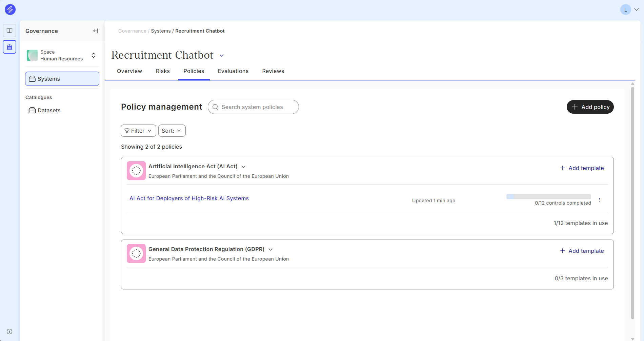Screen dimensions: 644x341
Task: Click the GDPR policy logo icon
Action: (x=136, y=253)
